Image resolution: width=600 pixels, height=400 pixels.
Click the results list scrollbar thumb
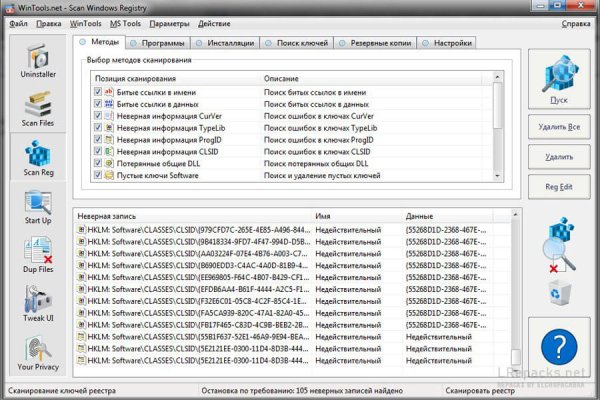click(x=515, y=357)
